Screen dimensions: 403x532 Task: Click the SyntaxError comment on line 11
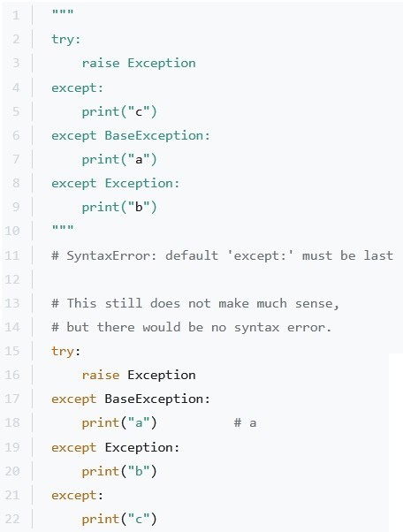[222, 255]
